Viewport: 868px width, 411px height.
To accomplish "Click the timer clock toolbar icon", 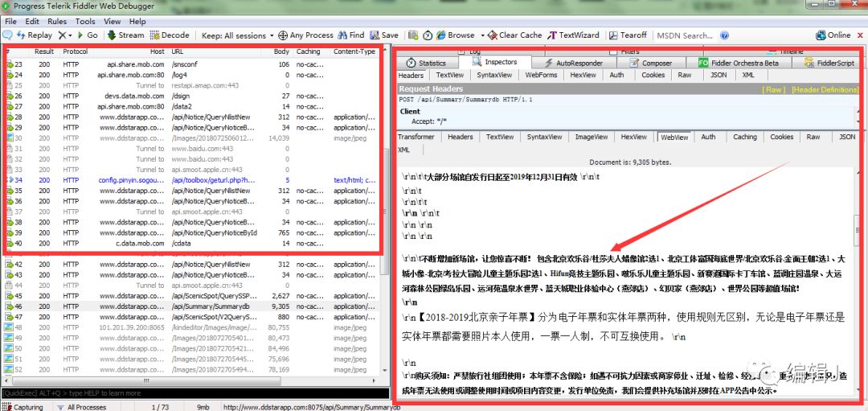I will tap(428, 35).
